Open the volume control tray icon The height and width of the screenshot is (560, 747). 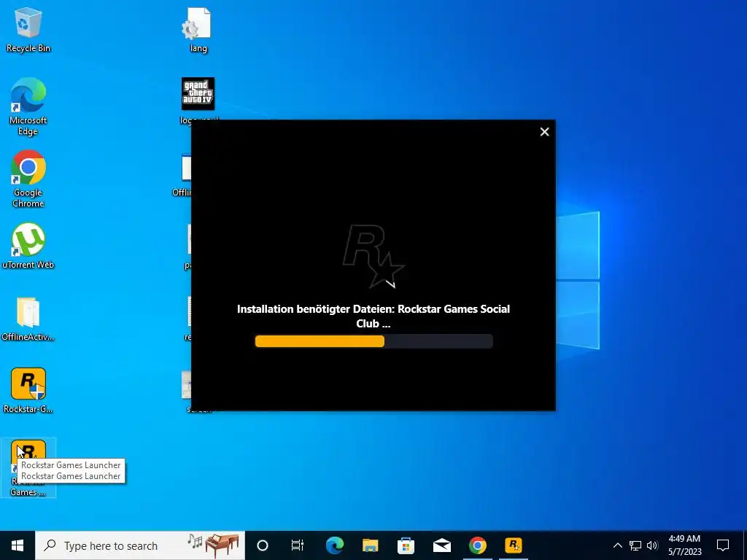(653, 545)
